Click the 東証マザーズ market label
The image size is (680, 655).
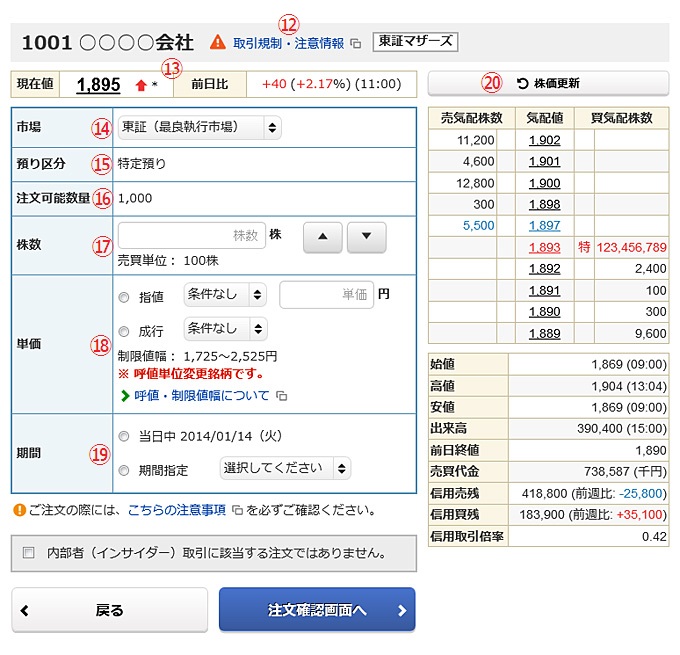tap(415, 42)
